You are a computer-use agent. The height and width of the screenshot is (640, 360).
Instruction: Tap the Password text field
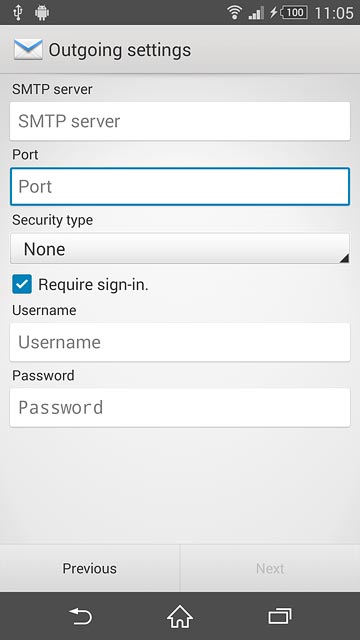point(180,407)
